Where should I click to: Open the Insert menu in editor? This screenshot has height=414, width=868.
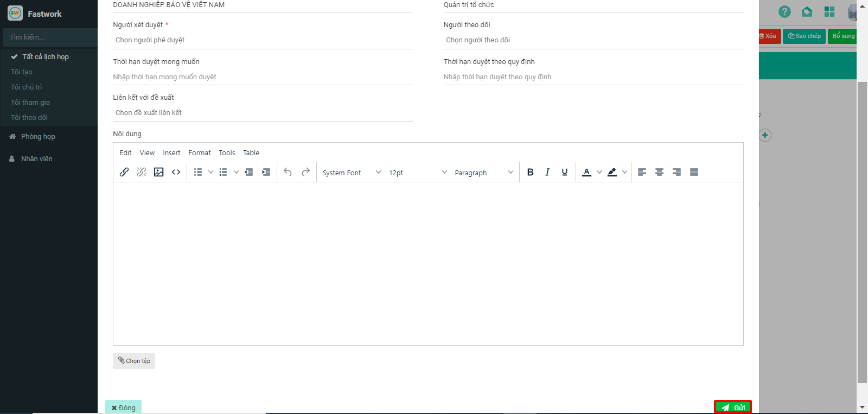pyautogui.click(x=171, y=153)
